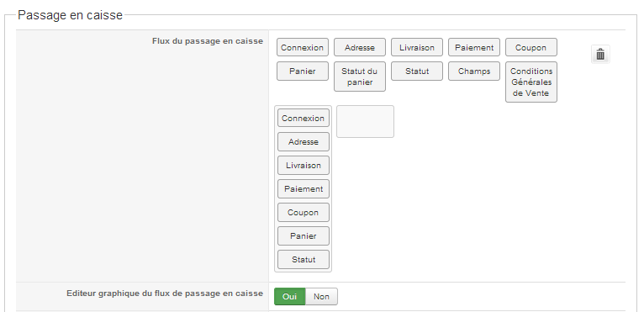Enable graphic editor with Oui toggle

pos(289,296)
